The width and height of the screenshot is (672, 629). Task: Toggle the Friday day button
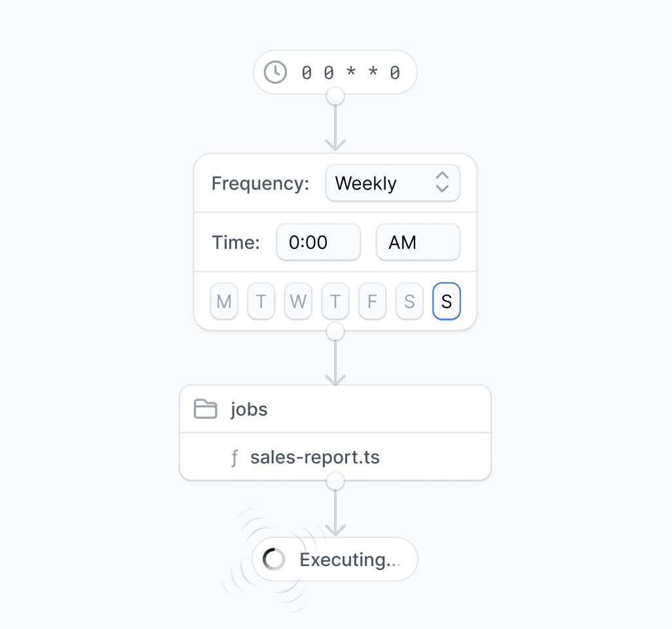373,301
